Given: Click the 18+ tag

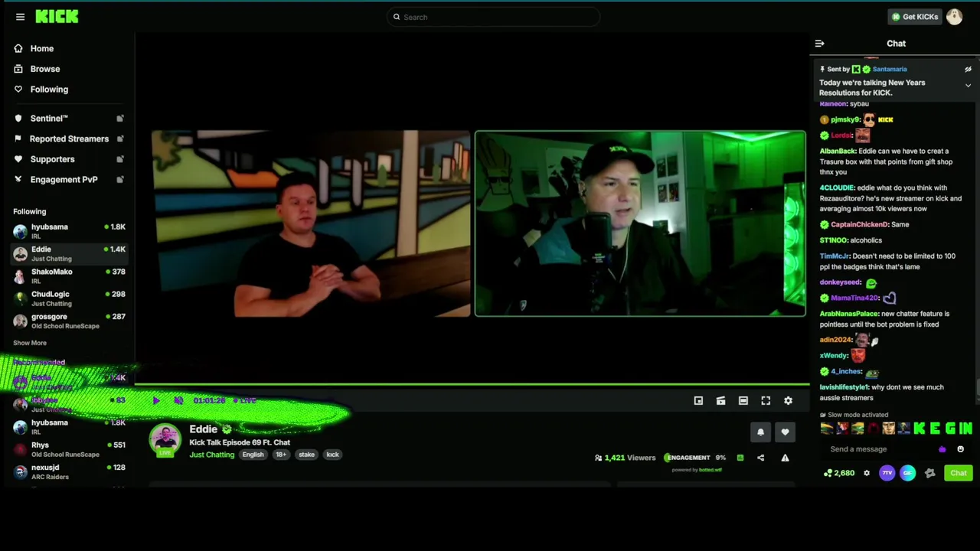Looking at the screenshot, I should pyautogui.click(x=281, y=455).
